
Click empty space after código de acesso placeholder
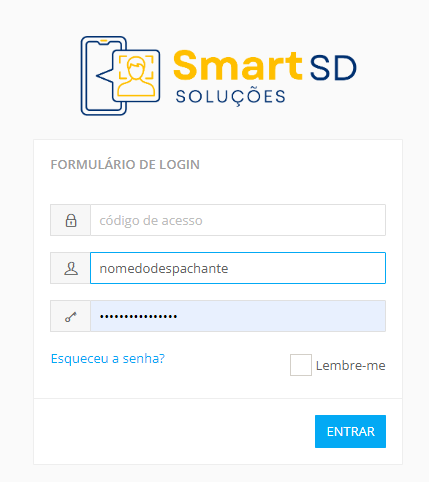[293, 220]
